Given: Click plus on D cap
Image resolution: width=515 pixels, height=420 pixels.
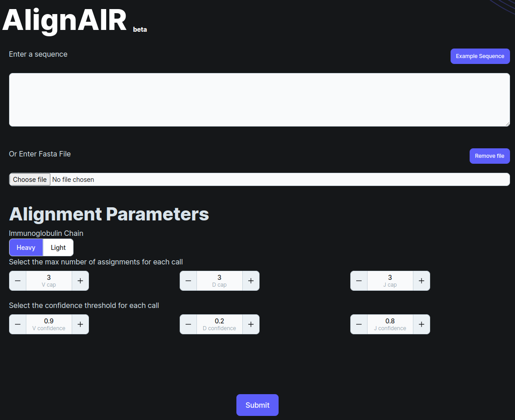Looking at the screenshot, I should tap(251, 281).
